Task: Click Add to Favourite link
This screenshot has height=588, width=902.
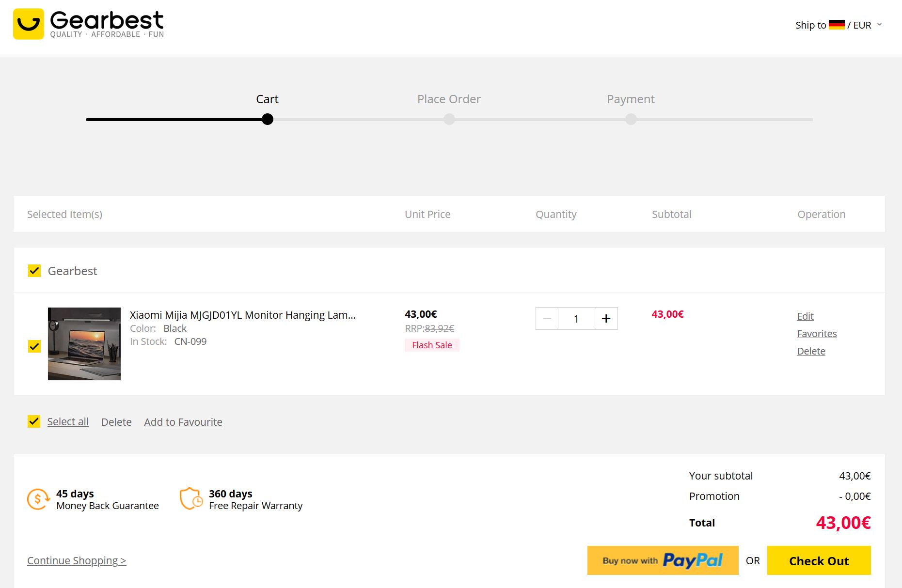Action: tap(183, 422)
